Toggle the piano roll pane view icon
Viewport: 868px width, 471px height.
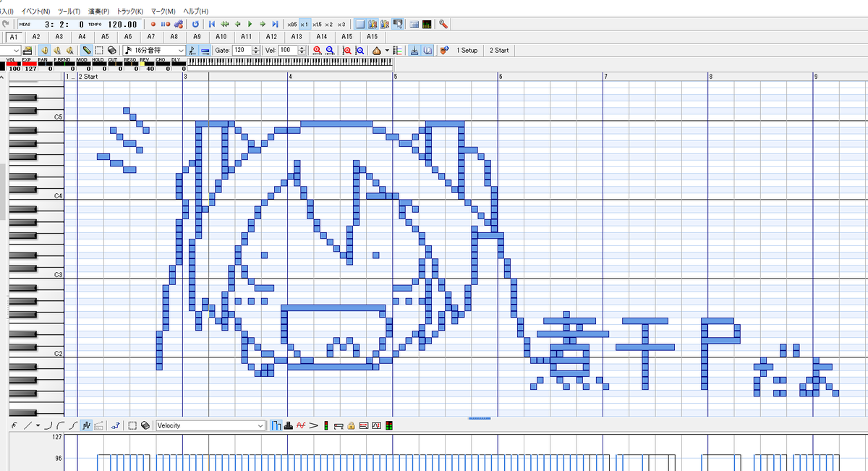pos(360,24)
